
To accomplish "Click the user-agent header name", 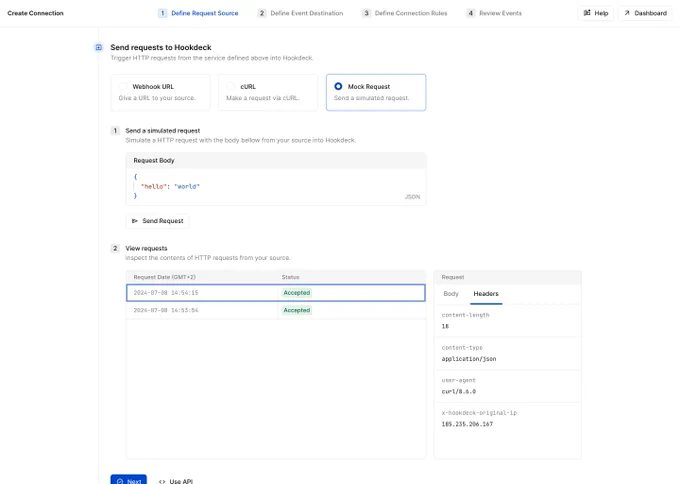I will [x=458, y=380].
